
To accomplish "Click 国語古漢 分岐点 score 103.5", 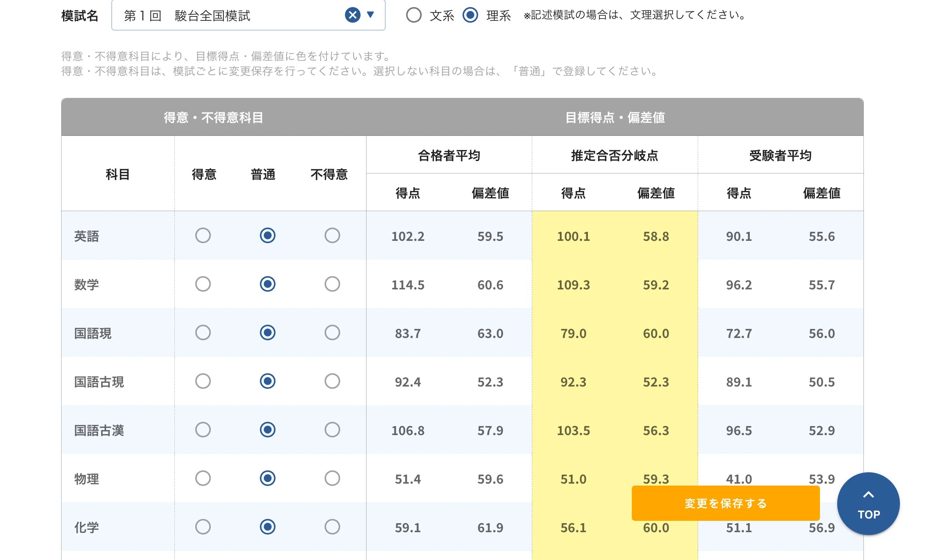I will (573, 430).
